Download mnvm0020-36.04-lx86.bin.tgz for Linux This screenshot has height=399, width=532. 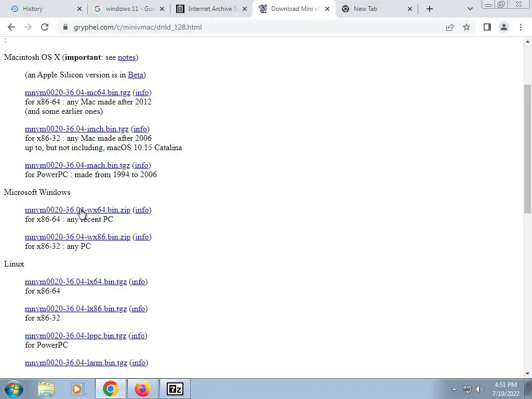click(x=76, y=309)
